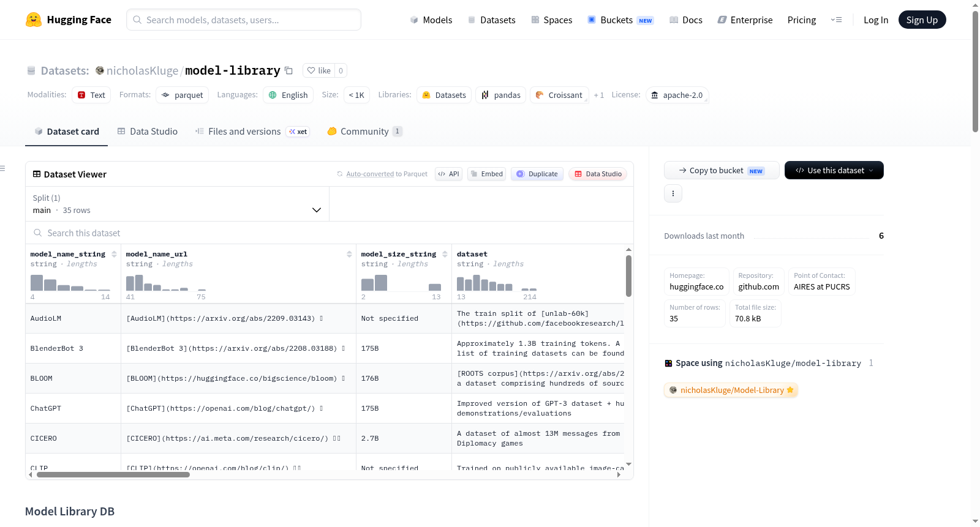The image size is (980, 527).
Task: Like this dataset
Action: point(318,70)
